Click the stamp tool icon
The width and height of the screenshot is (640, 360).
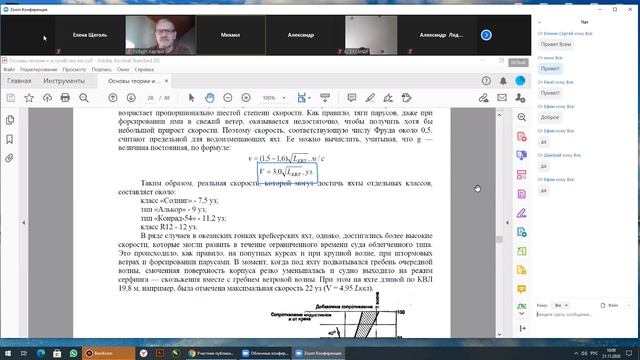click(406, 98)
